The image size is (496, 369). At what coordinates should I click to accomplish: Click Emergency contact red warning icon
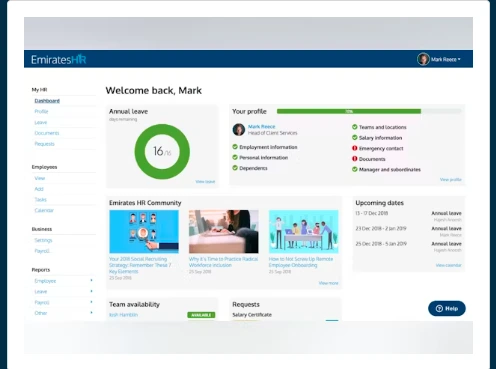click(355, 148)
